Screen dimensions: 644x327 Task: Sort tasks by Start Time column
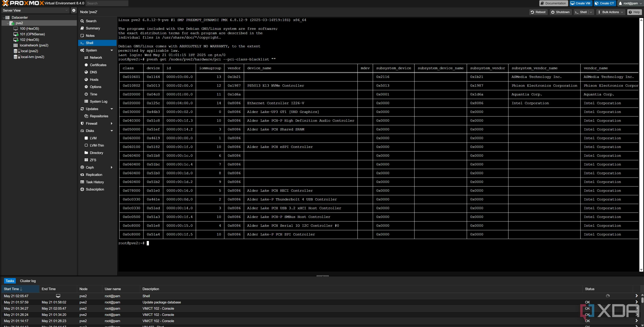(x=20, y=289)
